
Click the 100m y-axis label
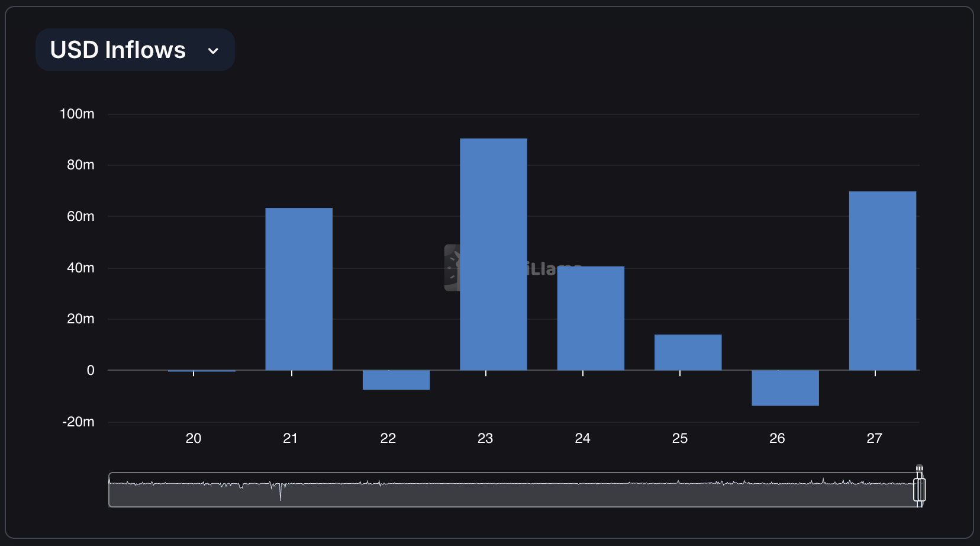point(77,114)
